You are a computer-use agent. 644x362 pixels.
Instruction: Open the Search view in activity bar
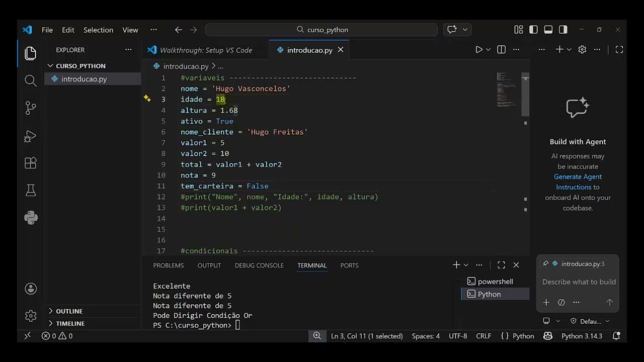click(x=31, y=80)
